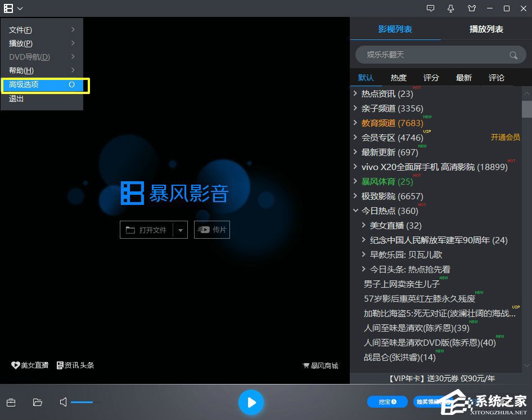Open the skin changer via clothes icon
The image size is (532, 420).
(472, 8)
